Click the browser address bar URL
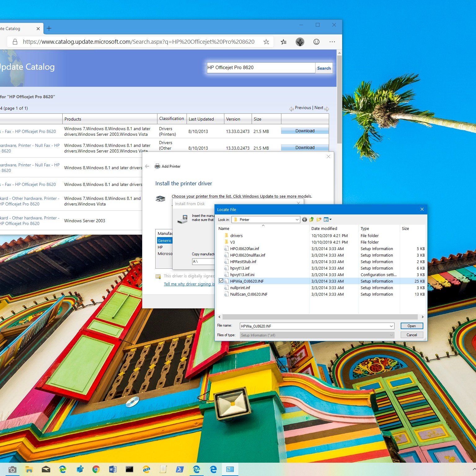476x476 pixels. [x=139, y=42]
